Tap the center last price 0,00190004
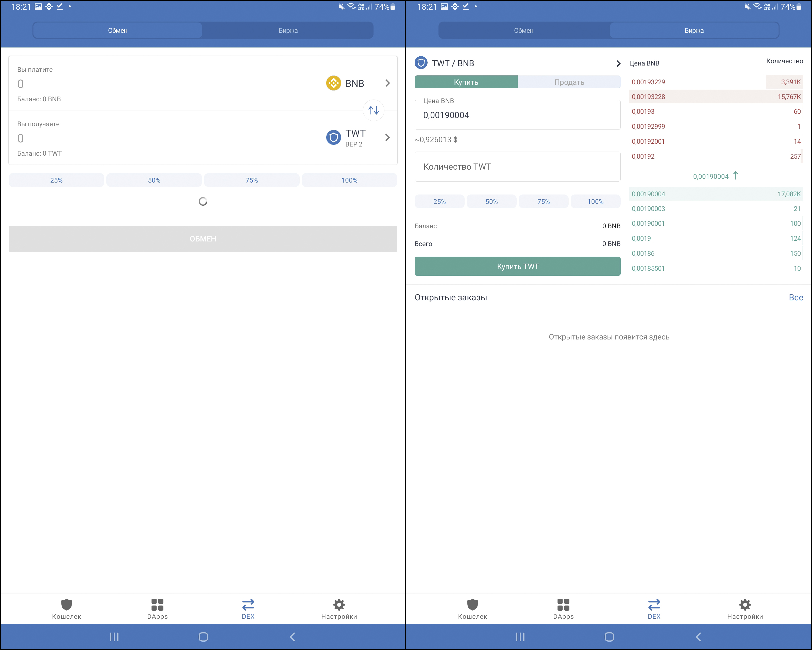 (x=711, y=176)
